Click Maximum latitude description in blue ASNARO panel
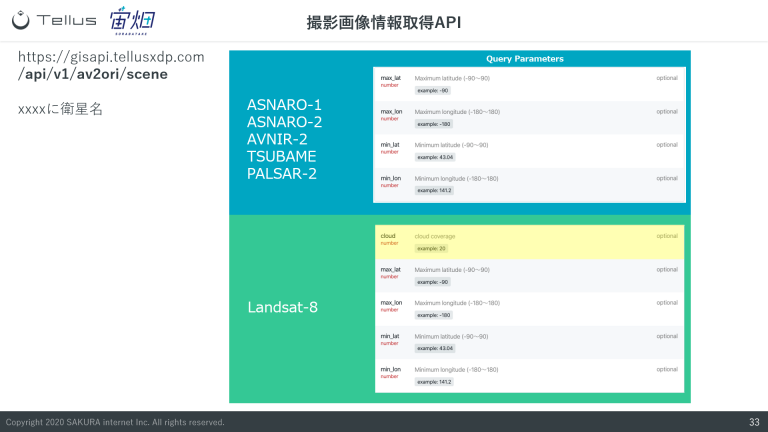 tap(452, 78)
